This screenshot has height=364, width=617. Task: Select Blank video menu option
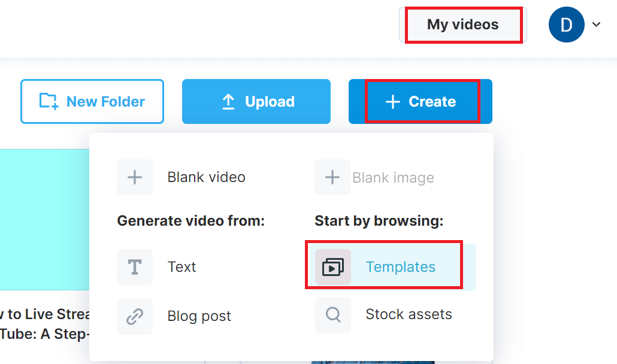tap(206, 177)
